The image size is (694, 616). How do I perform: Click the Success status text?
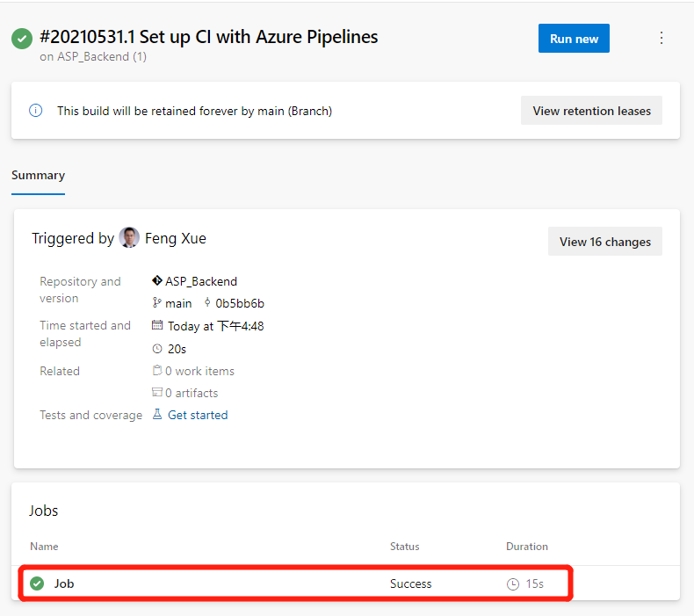click(411, 583)
